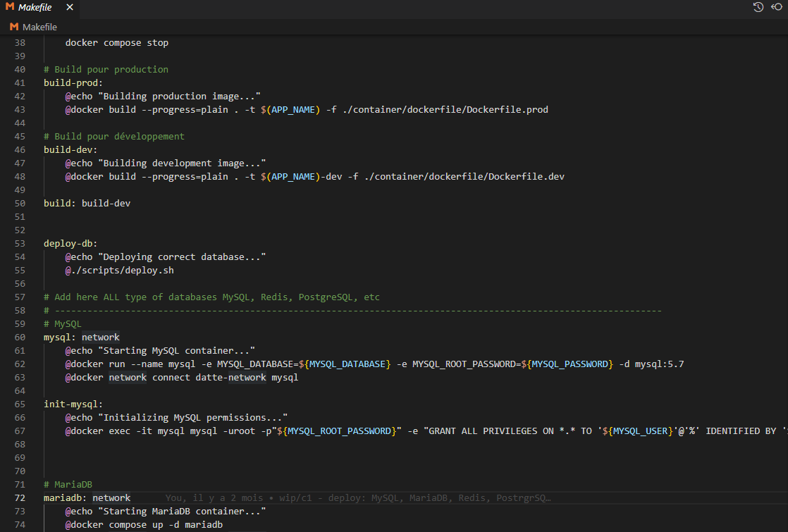Click the '# MariaDB' comment line

tap(68, 484)
